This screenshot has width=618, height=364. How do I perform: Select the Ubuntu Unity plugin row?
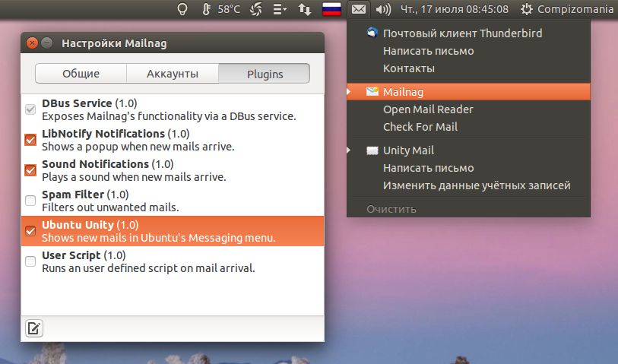point(173,231)
